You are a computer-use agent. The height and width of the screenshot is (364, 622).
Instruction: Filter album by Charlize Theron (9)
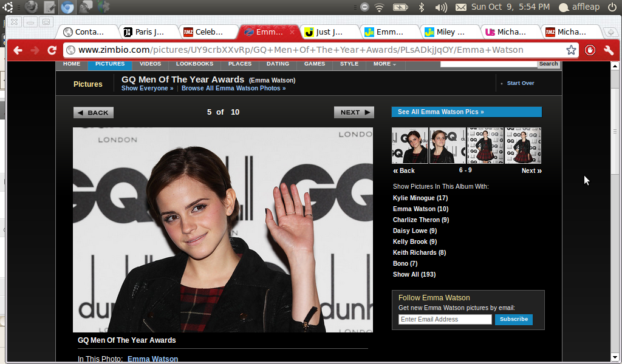tap(421, 220)
